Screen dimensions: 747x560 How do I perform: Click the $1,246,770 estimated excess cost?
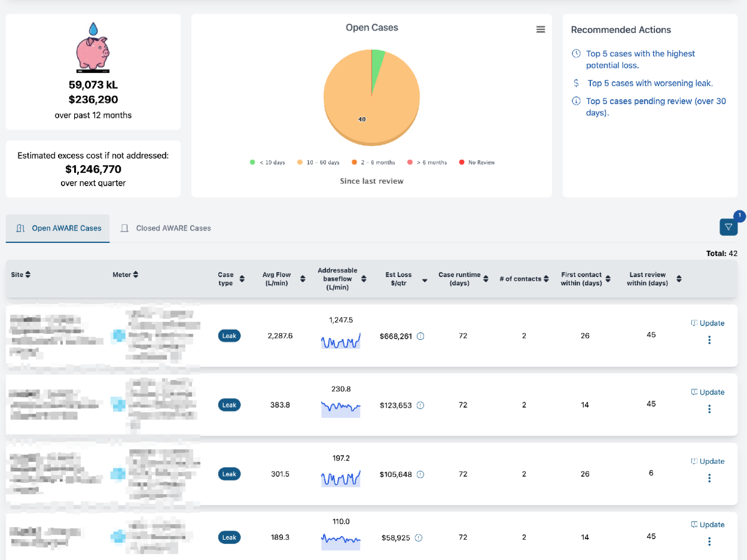tap(93, 169)
